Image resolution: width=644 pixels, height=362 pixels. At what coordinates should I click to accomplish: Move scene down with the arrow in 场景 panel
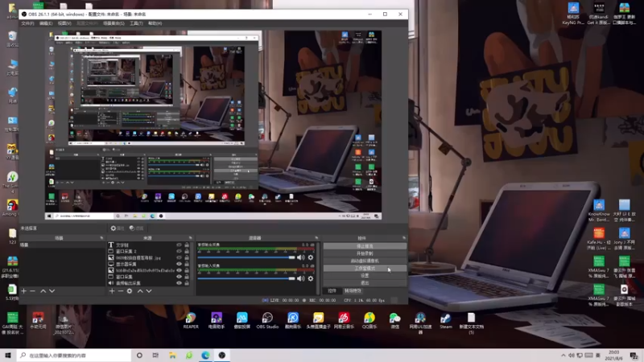coord(52,291)
